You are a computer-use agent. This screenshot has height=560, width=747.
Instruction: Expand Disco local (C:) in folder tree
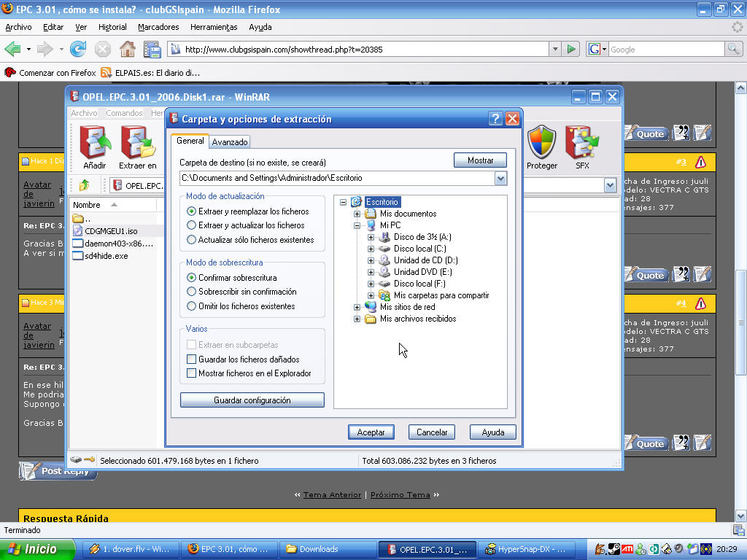coord(371,249)
